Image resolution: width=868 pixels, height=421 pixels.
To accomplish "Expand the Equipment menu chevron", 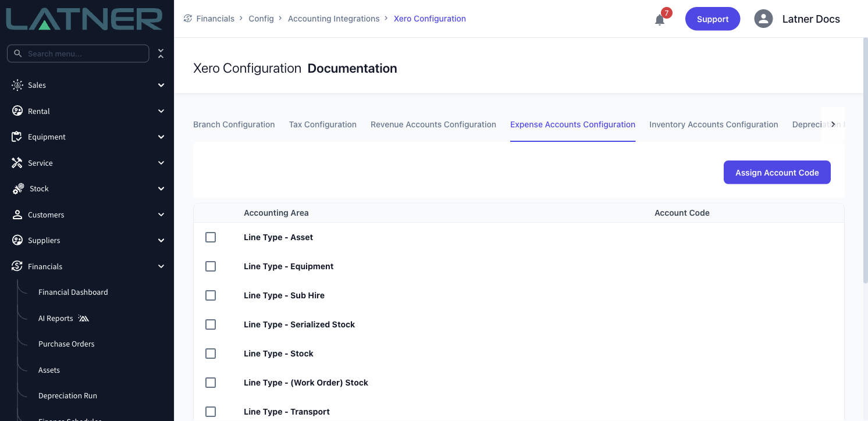I will pyautogui.click(x=161, y=137).
